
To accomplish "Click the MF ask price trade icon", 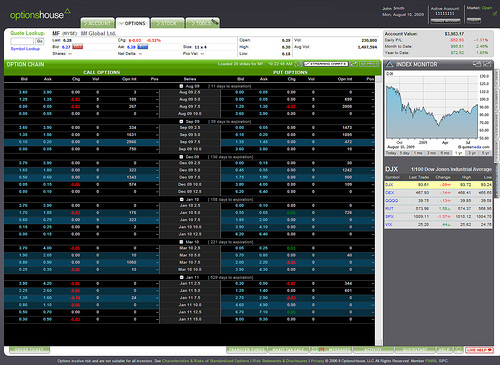I will [143, 47].
